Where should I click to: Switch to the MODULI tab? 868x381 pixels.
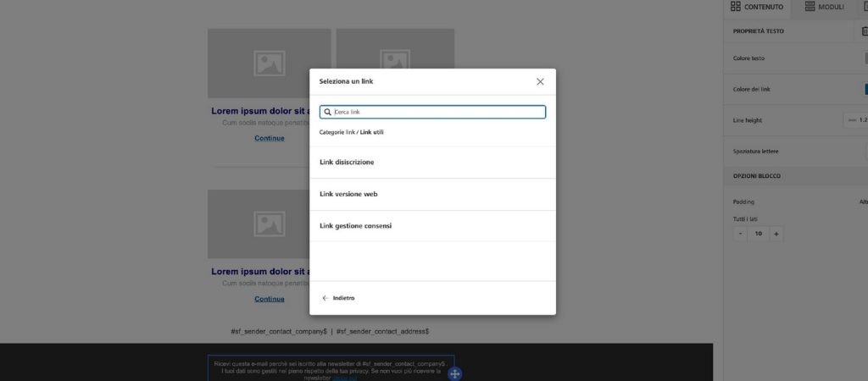pos(824,7)
